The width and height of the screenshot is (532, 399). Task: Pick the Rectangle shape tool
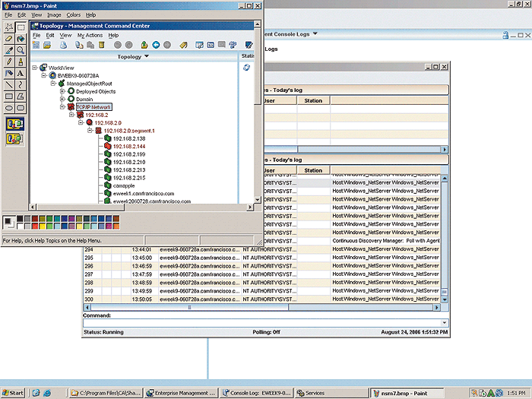(x=9, y=96)
